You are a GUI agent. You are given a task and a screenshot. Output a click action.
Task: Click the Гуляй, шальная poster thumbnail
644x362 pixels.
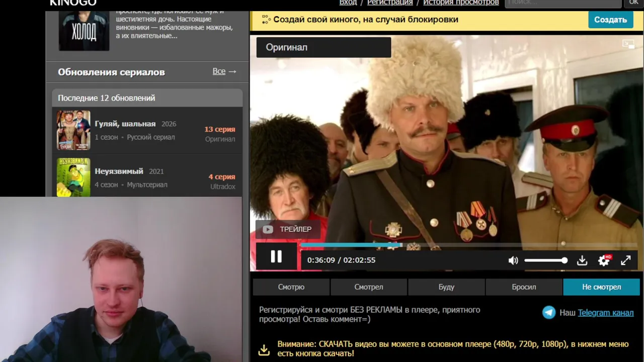[x=73, y=130]
